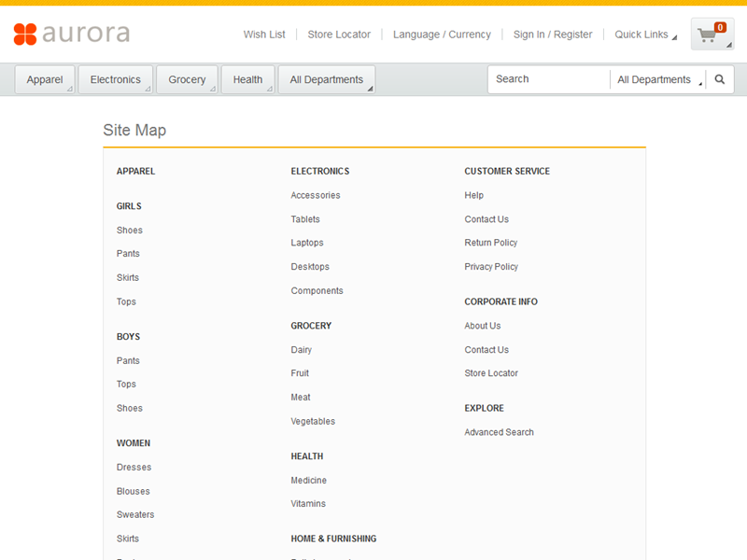747x560 pixels.
Task: Visit the Return Policy page
Action: 491,243
